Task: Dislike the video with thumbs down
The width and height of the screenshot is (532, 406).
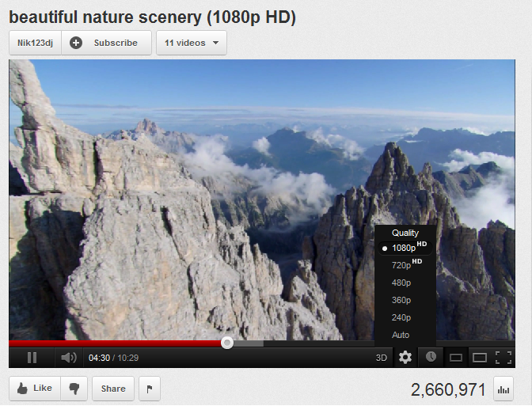Action: coord(74,389)
